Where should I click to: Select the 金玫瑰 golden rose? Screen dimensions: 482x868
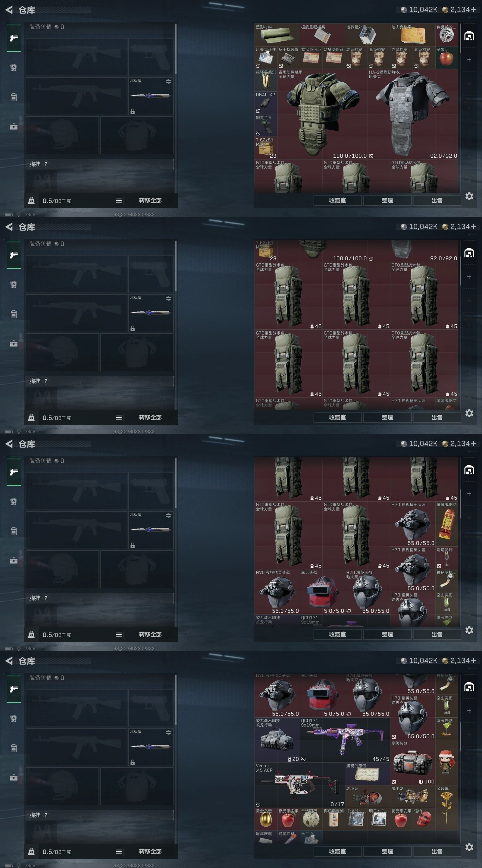[x=446, y=797]
